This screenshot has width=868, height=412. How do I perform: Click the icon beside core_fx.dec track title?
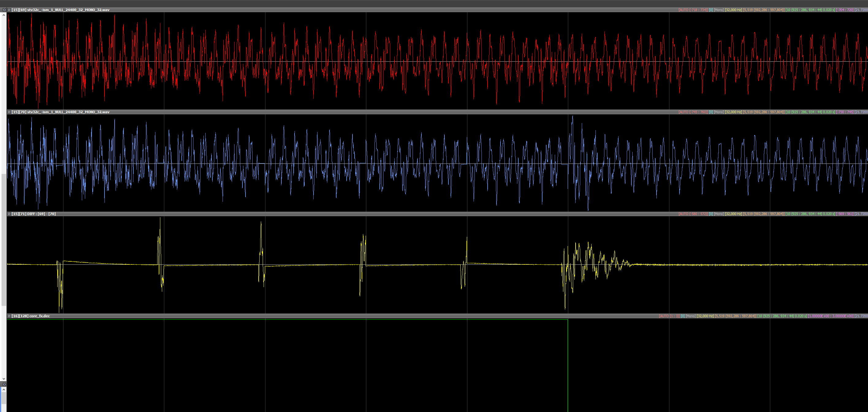coord(9,316)
